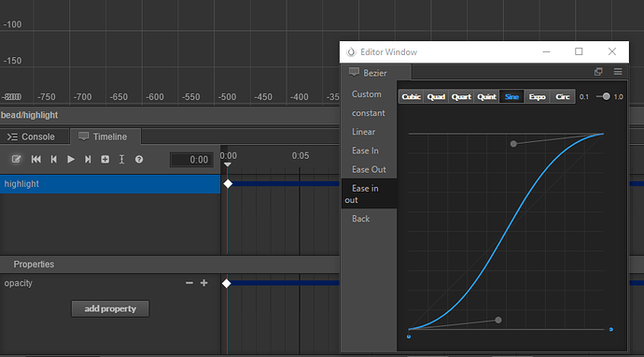Remove opacity keyframe with minus icon
This screenshot has width=644, height=357.
(189, 283)
